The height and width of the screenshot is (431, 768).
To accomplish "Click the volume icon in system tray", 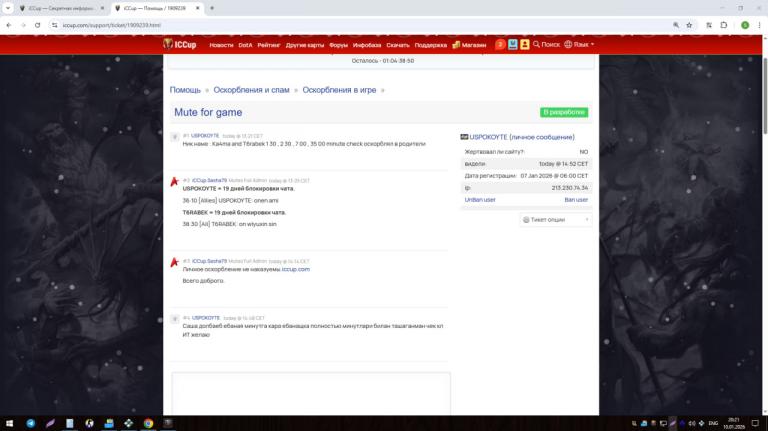I will (x=692, y=423).
